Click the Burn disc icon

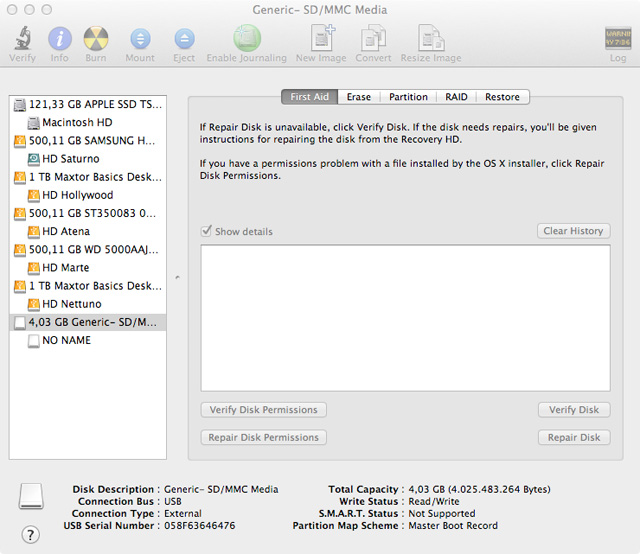(96, 39)
